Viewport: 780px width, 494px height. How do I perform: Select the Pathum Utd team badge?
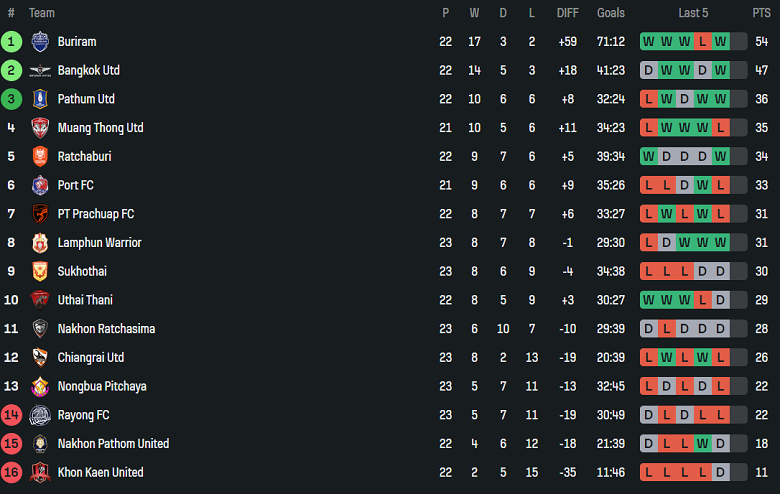coord(40,99)
